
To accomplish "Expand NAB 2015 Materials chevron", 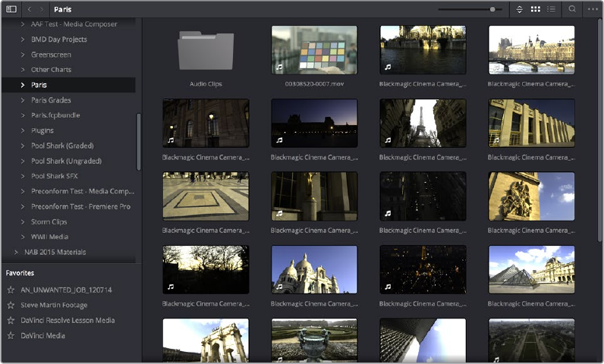I will click(16, 252).
